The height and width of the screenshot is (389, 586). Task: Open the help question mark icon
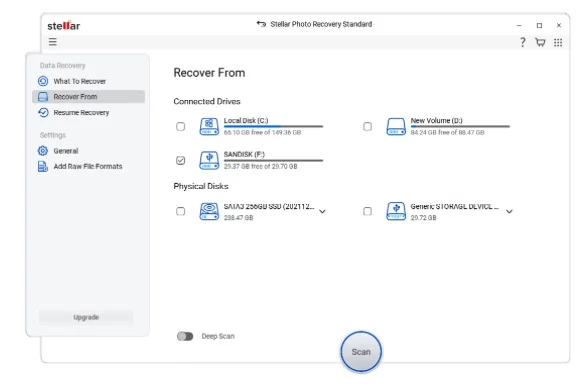(522, 42)
